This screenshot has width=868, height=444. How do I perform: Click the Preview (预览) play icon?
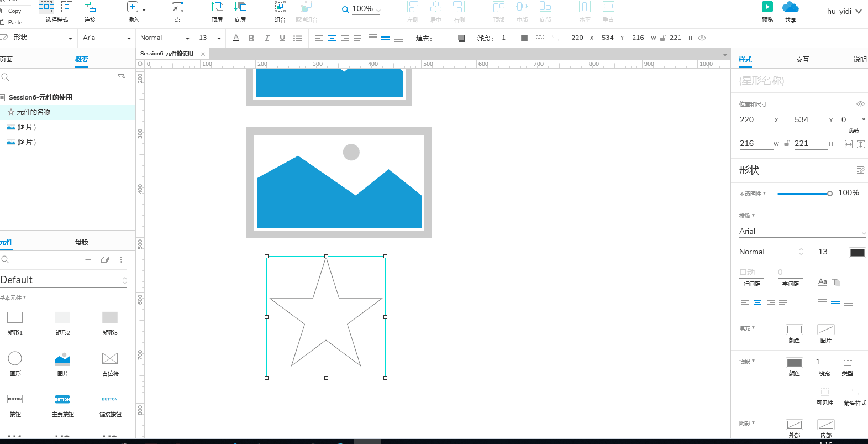pyautogui.click(x=767, y=7)
